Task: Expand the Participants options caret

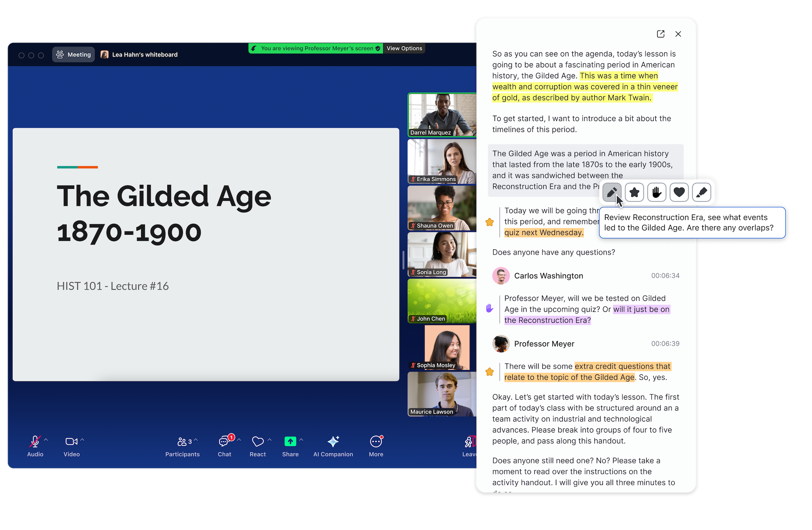Action: (196, 440)
